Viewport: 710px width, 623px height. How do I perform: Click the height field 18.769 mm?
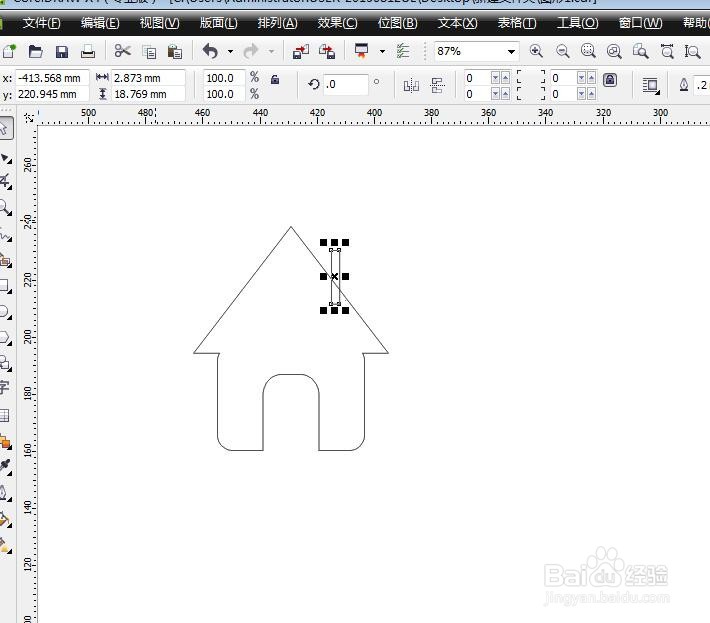coord(148,94)
